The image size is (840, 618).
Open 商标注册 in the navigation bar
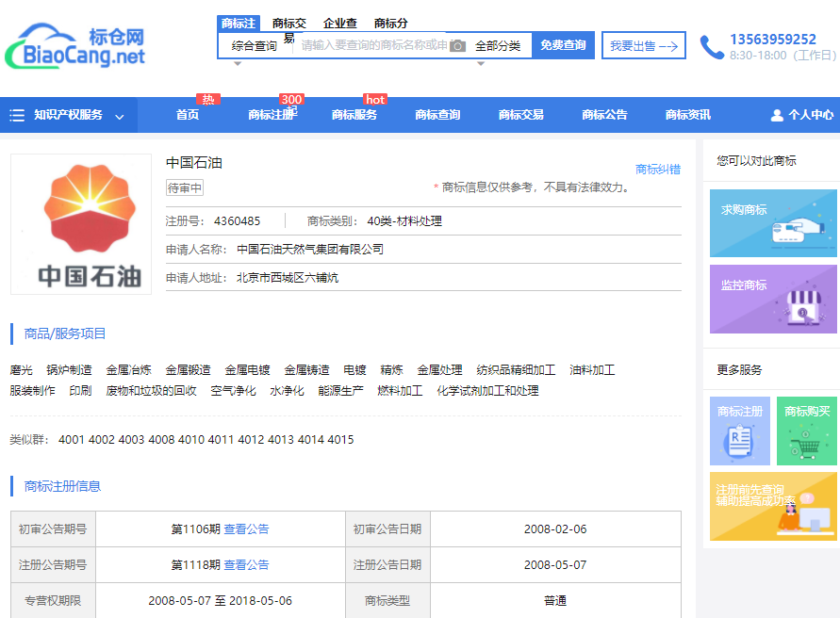point(272,115)
